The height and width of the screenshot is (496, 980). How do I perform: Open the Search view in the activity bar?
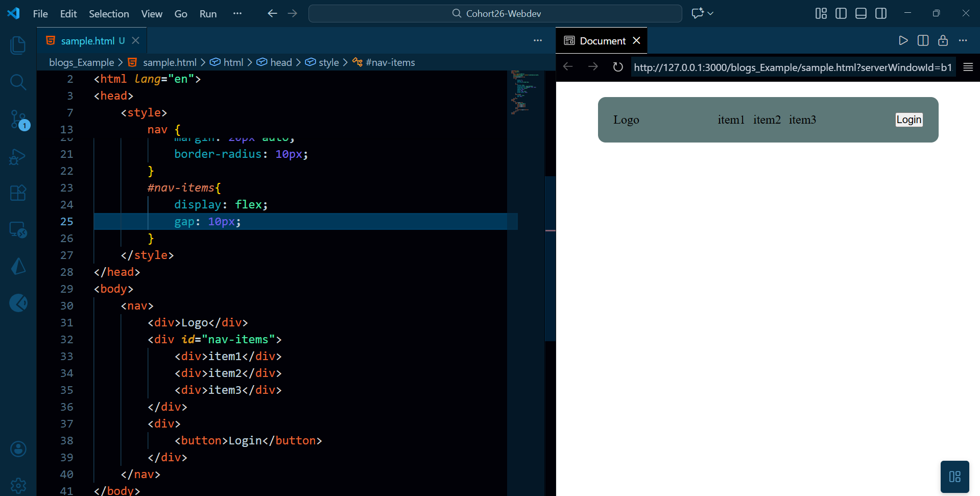[x=18, y=82]
